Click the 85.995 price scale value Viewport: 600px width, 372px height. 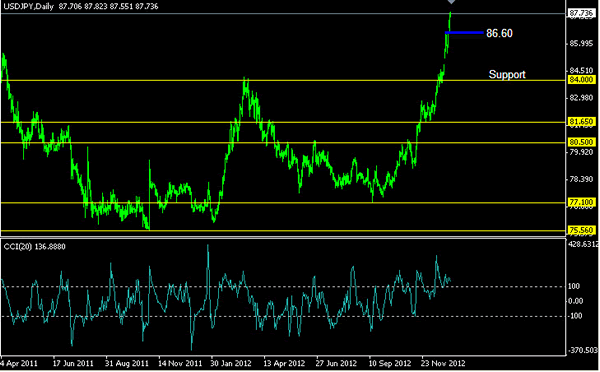pos(581,44)
